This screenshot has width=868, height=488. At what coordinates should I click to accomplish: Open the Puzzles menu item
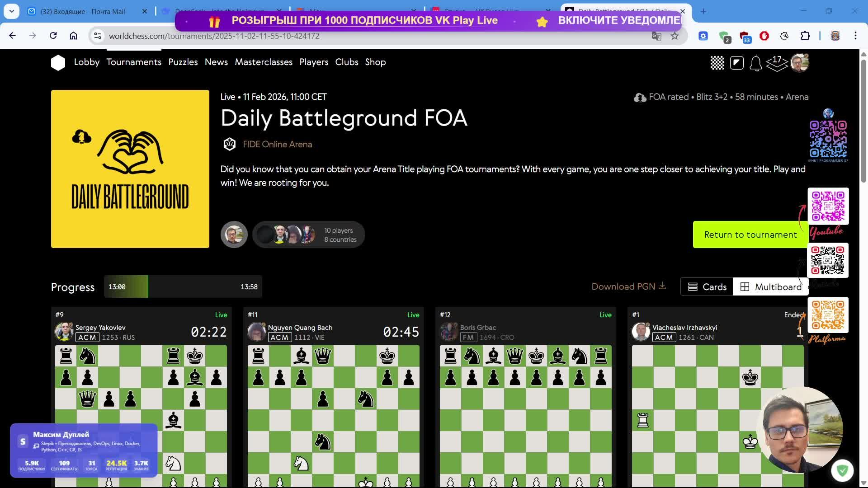coord(183,62)
